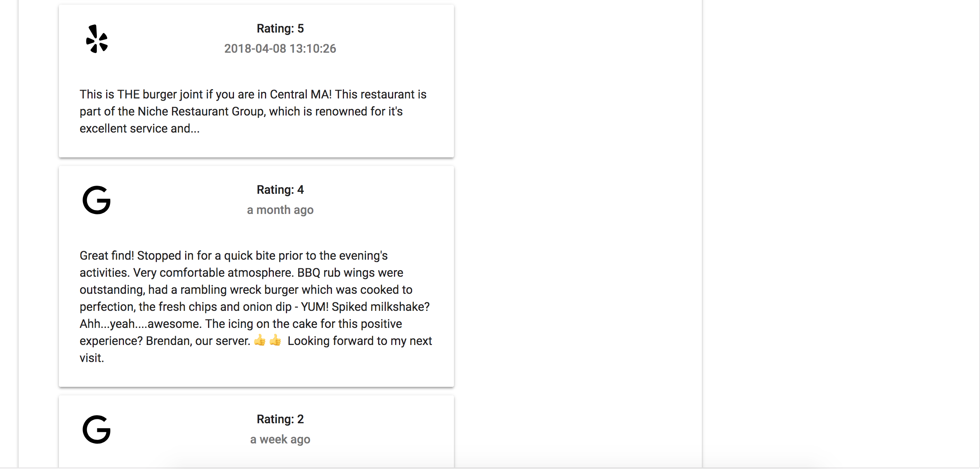Click the first thumbs-up emoji in the review

pyautogui.click(x=260, y=340)
